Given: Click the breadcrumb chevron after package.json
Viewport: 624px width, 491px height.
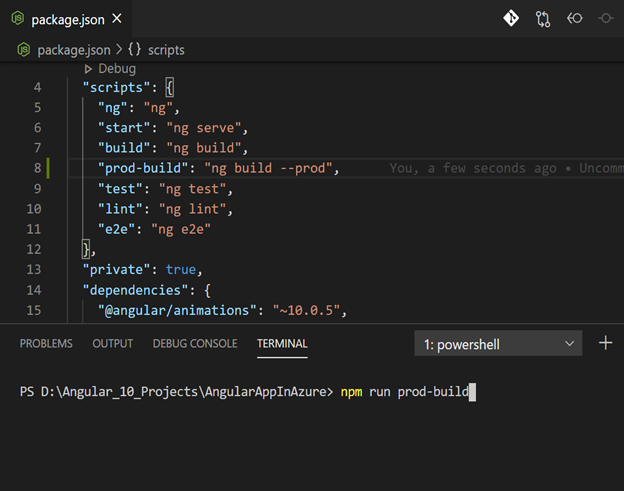Looking at the screenshot, I should click(x=119, y=49).
